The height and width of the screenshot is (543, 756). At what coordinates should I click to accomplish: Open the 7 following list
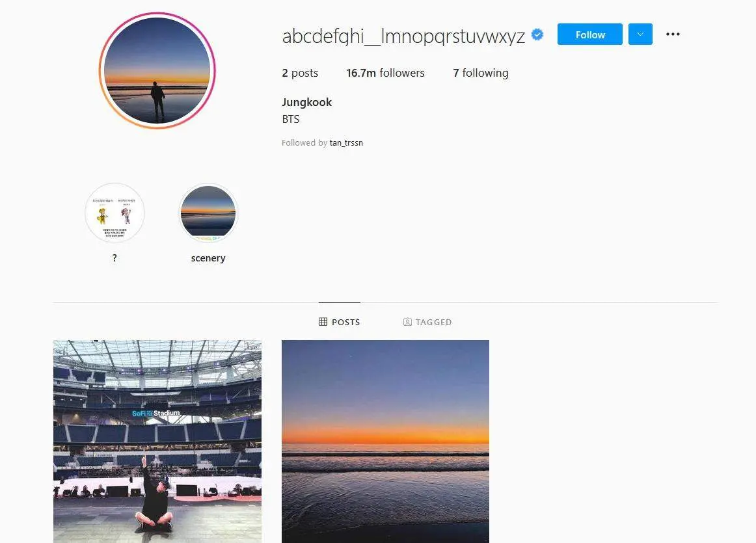[x=481, y=73]
